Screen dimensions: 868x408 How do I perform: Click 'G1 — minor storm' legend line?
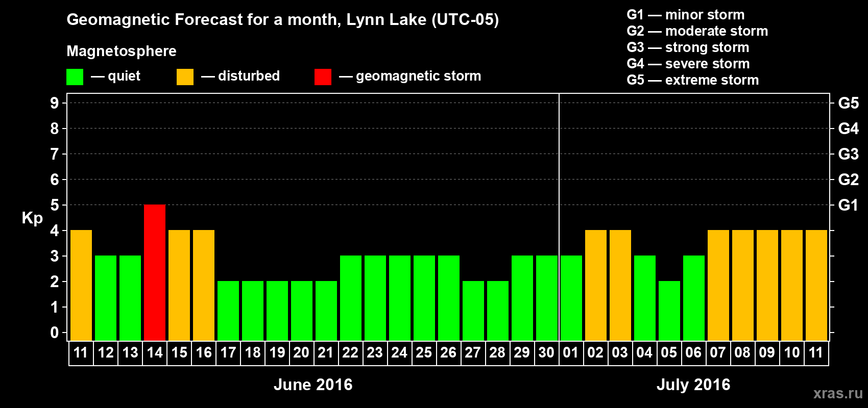(x=686, y=15)
